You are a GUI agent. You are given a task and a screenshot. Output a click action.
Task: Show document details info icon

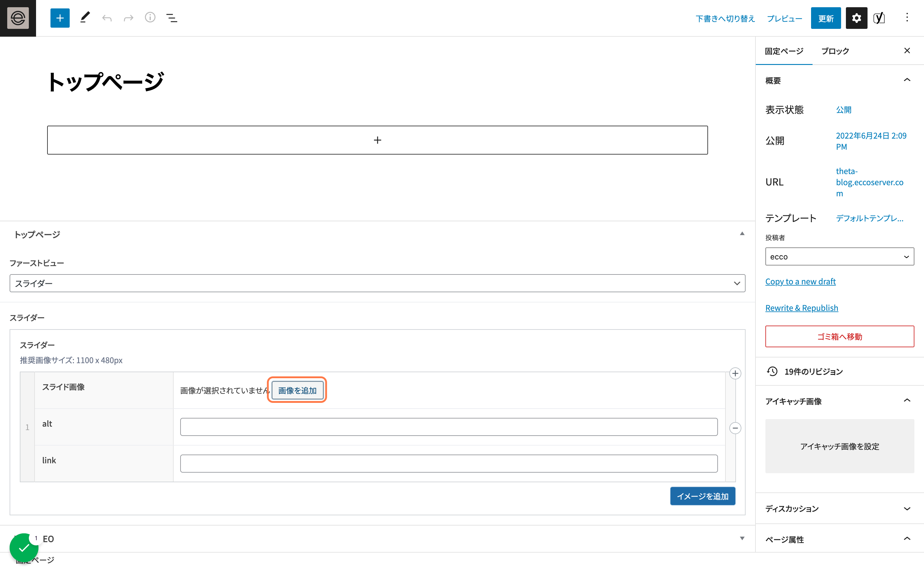click(150, 18)
